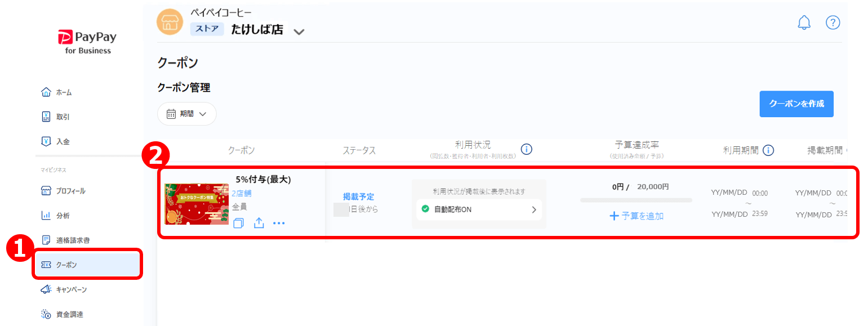Image resolution: width=868 pixels, height=326 pixels.
Task: Click the store avatar icon
Action: 169,23
